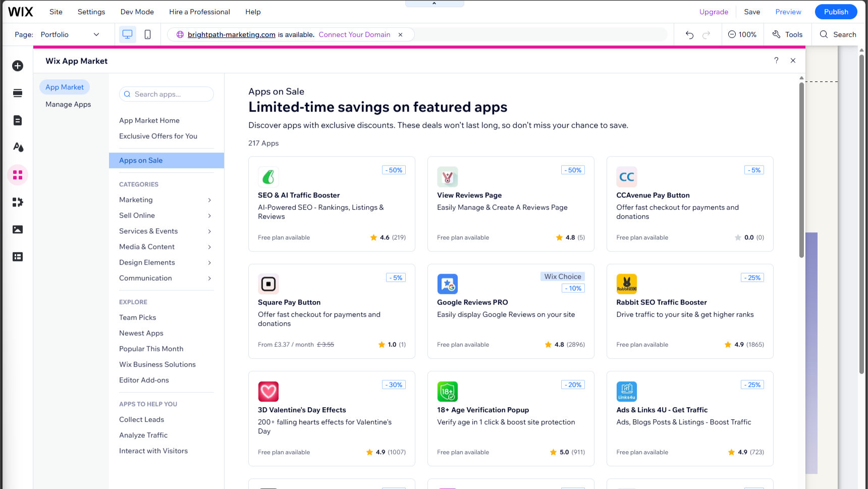The width and height of the screenshot is (868, 489).
Task: Click the App Market vertical scrollbar
Action: [801, 169]
